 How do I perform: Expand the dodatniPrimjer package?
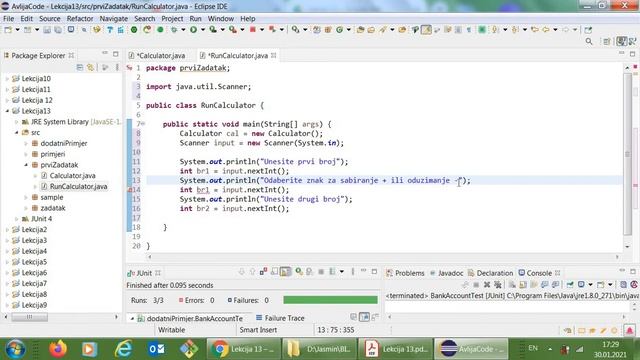pyautogui.click(x=26, y=143)
